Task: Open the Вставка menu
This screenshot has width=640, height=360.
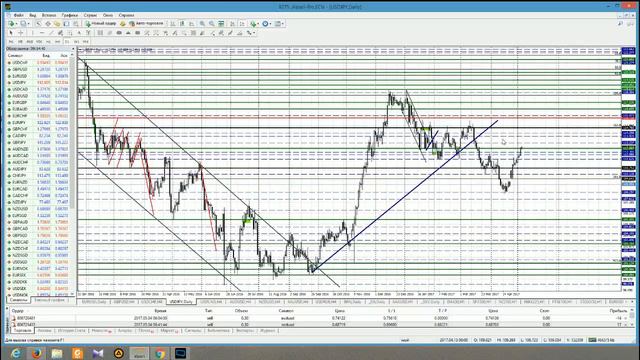Action: point(49,15)
